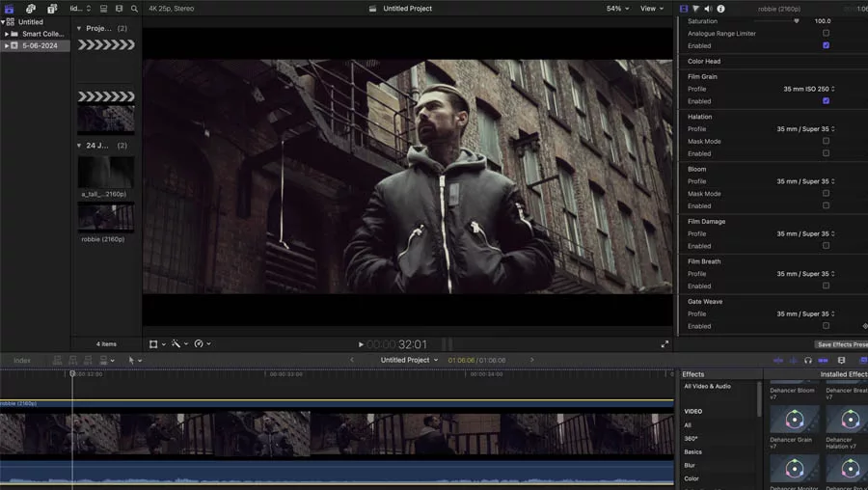Open the 54% viewer zoom dropdown
This screenshot has height=490, width=868.
pyautogui.click(x=618, y=9)
